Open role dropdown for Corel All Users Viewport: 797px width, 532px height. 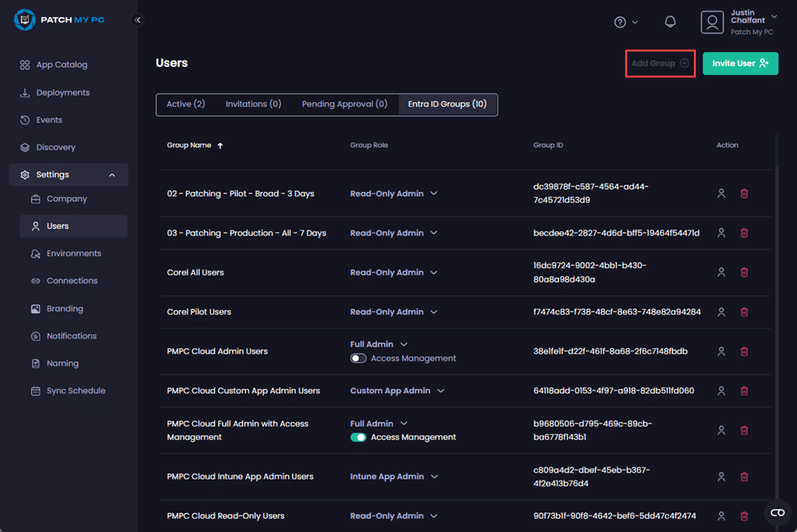tap(394, 273)
